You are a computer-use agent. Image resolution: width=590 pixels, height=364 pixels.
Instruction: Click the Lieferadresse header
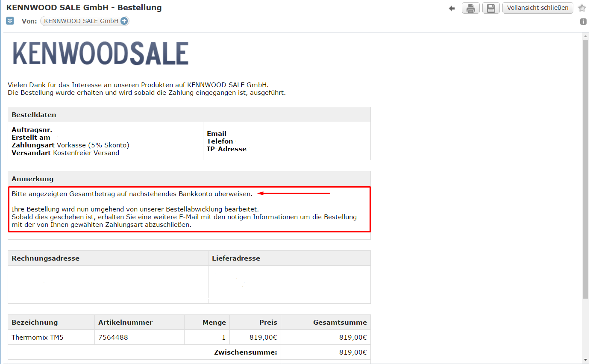click(290, 258)
